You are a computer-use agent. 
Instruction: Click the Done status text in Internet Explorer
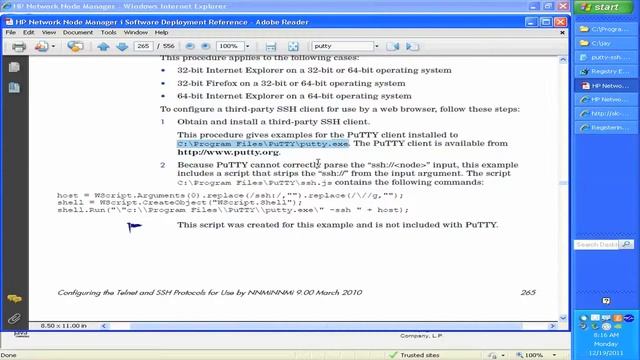click(x=9, y=355)
